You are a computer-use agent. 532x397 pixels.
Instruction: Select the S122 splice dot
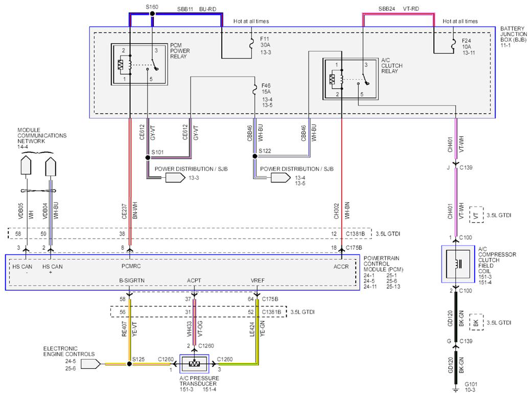click(255, 156)
